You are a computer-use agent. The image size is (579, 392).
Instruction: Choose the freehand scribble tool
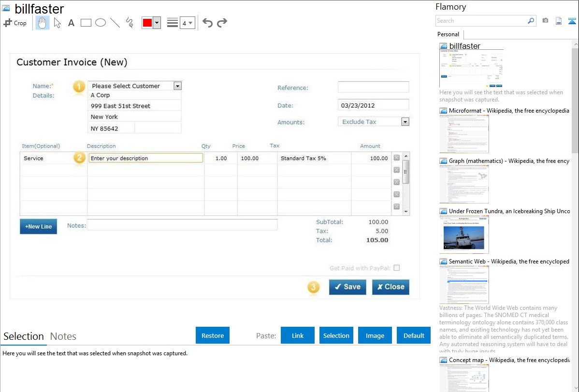point(130,23)
